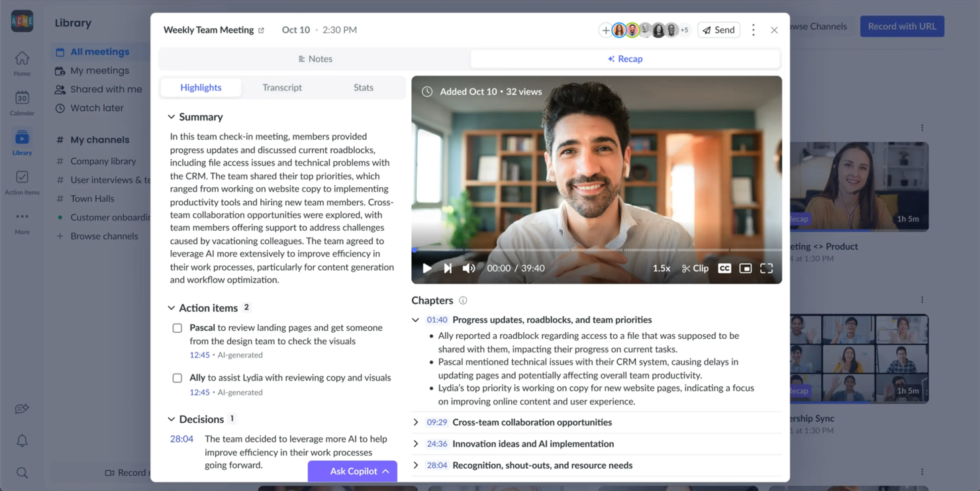Screen dimensions: 980x491
Task: Expand the Cross-team collaboration opportunities chapter
Action: click(x=416, y=422)
